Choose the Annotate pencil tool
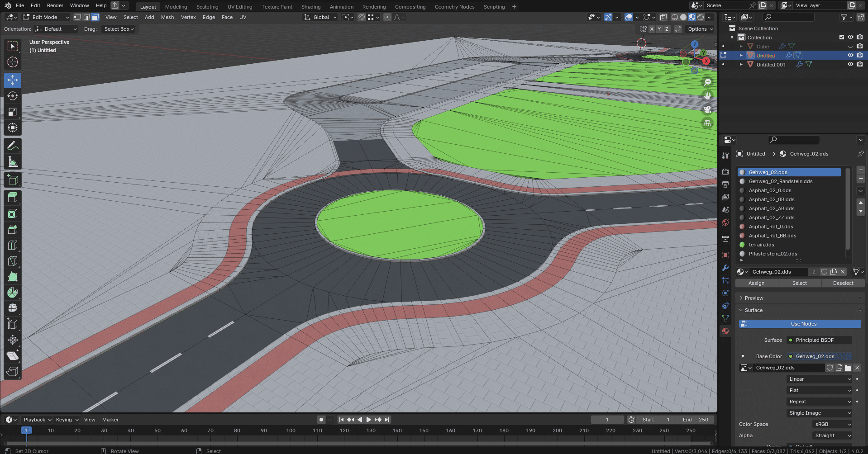The width and height of the screenshot is (868, 454). click(13, 146)
